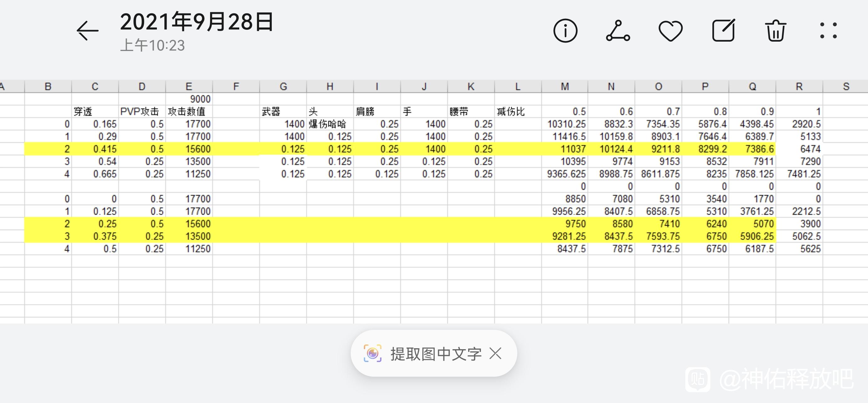Click cell with value 4398.45
868x403 pixels.
[752, 124]
